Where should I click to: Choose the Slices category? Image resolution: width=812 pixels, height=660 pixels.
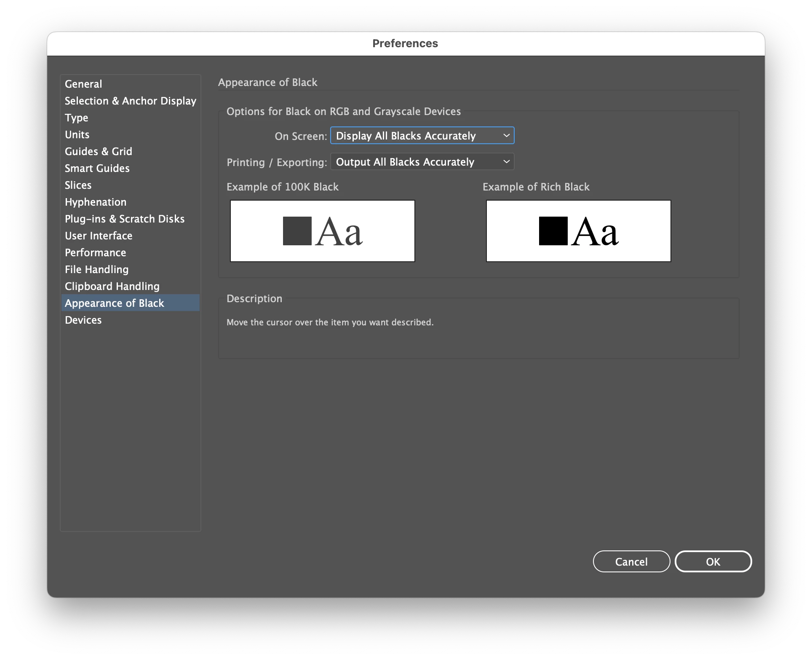(x=78, y=185)
